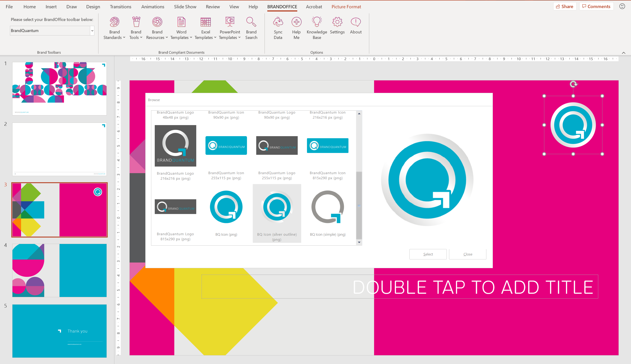
Task: Switch to Insert tab
Action: pos(51,7)
